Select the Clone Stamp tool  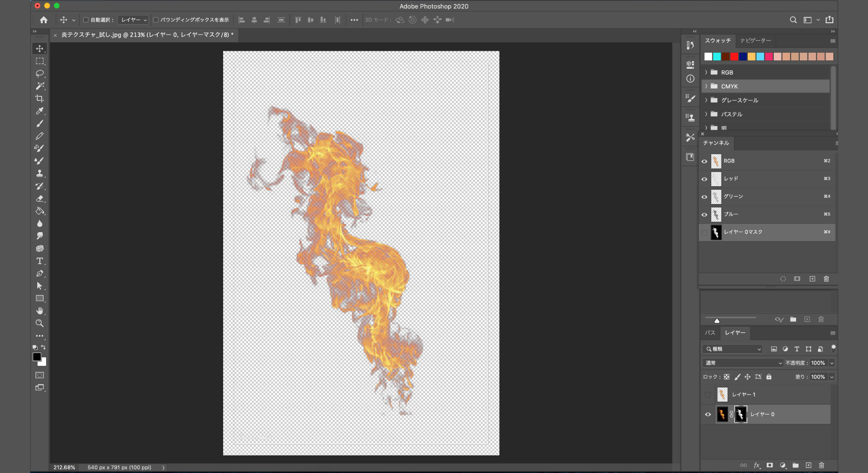pyautogui.click(x=39, y=173)
